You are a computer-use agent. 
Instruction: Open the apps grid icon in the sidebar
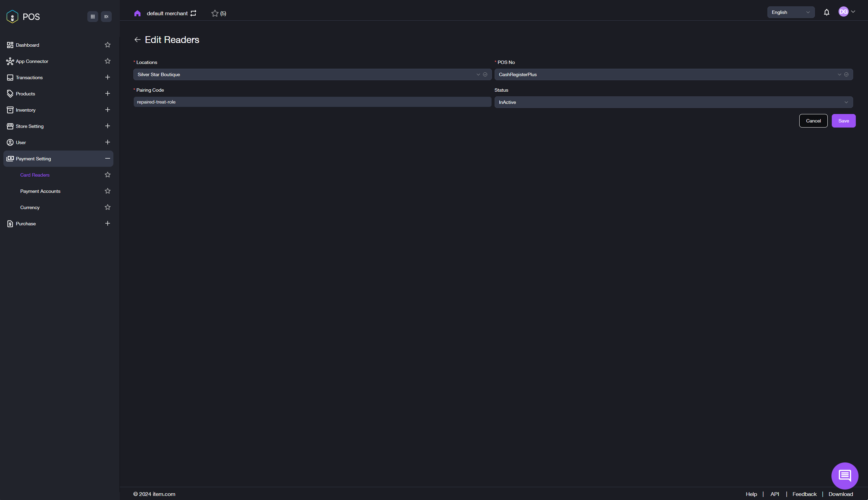pyautogui.click(x=92, y=17)
